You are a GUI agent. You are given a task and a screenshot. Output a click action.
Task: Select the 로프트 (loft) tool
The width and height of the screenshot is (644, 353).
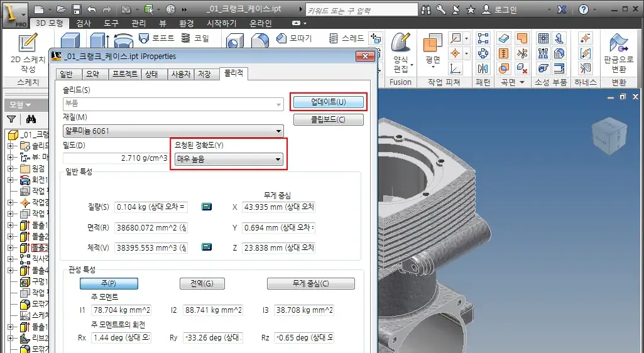click(x=157, y=38)
